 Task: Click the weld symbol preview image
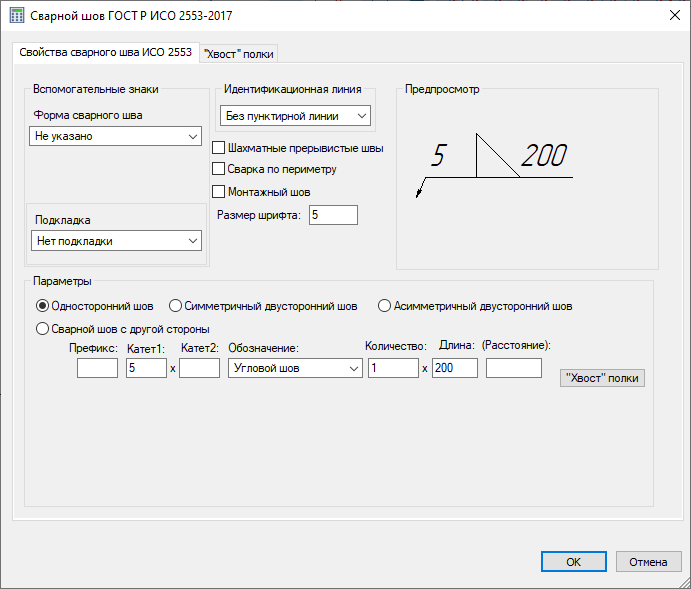(x=491, y=167)
